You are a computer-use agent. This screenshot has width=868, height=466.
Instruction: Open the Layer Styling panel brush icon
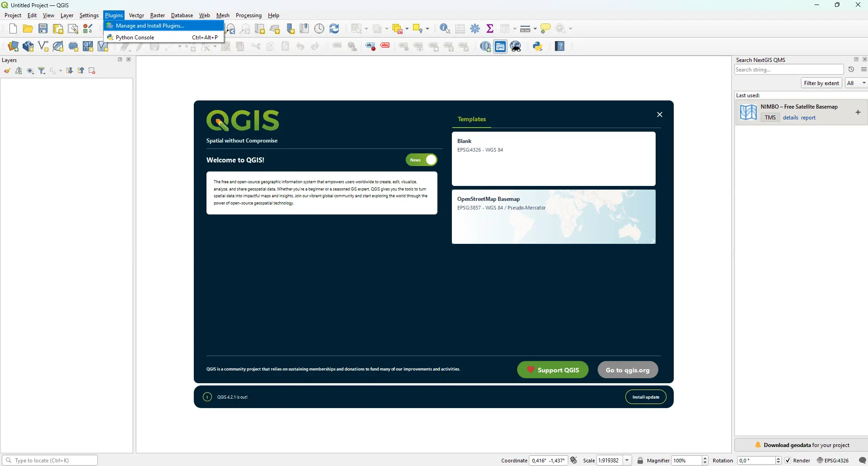(7, 71)
